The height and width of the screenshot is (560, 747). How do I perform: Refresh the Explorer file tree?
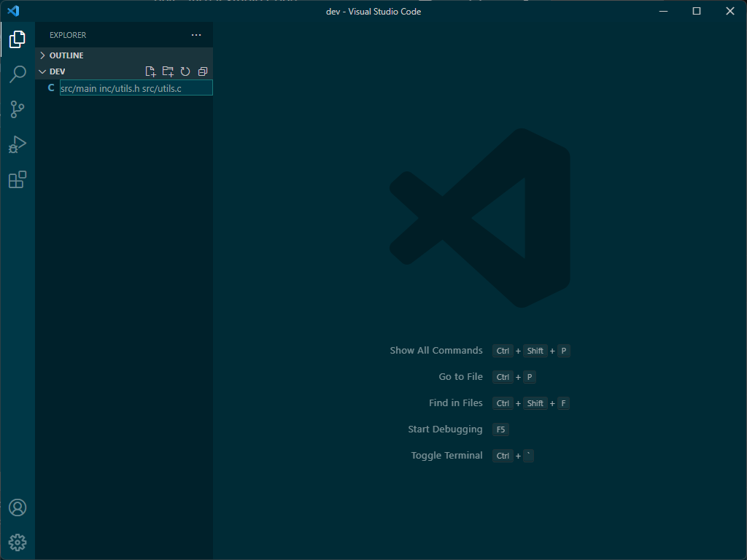click(185, 71)
